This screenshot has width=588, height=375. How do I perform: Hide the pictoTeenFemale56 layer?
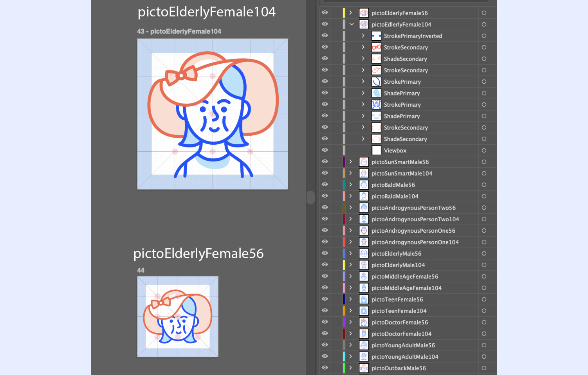pos(325,299)
